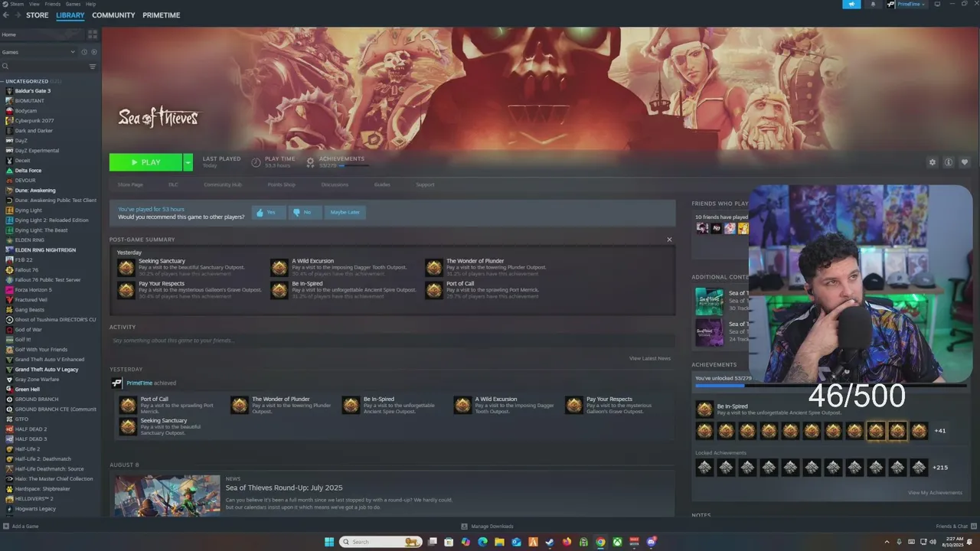Click the green Play button
Viewport: 980px width, 551px height.
145,162
